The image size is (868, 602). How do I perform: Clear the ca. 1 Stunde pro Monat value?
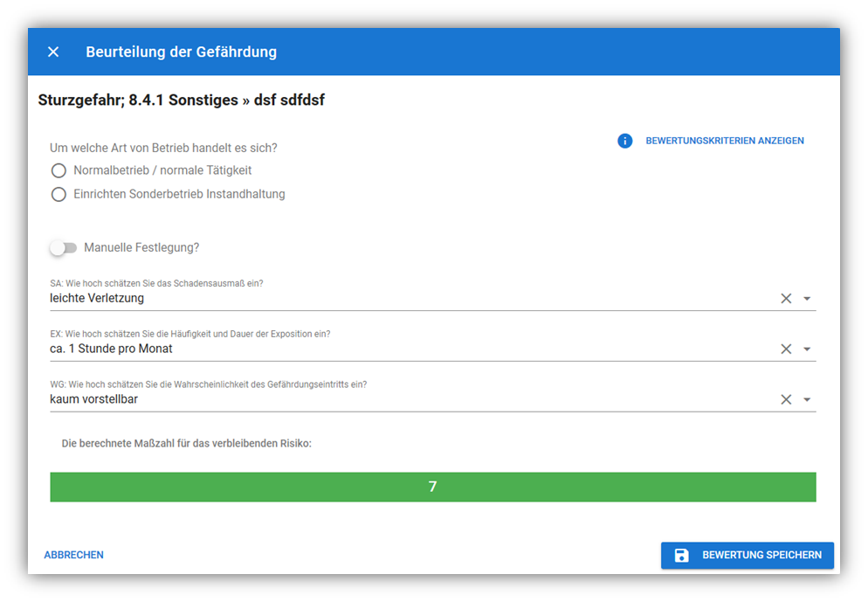786,349
